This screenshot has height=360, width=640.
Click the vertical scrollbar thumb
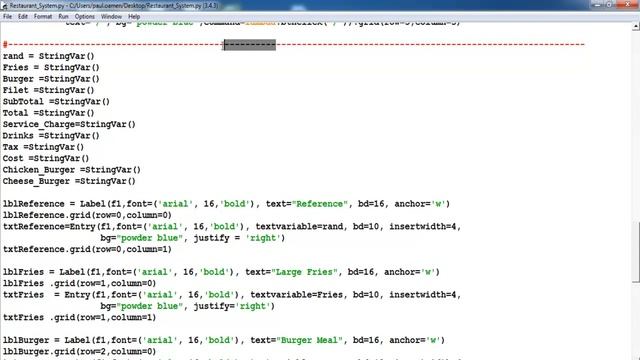(x=636, y=251)
